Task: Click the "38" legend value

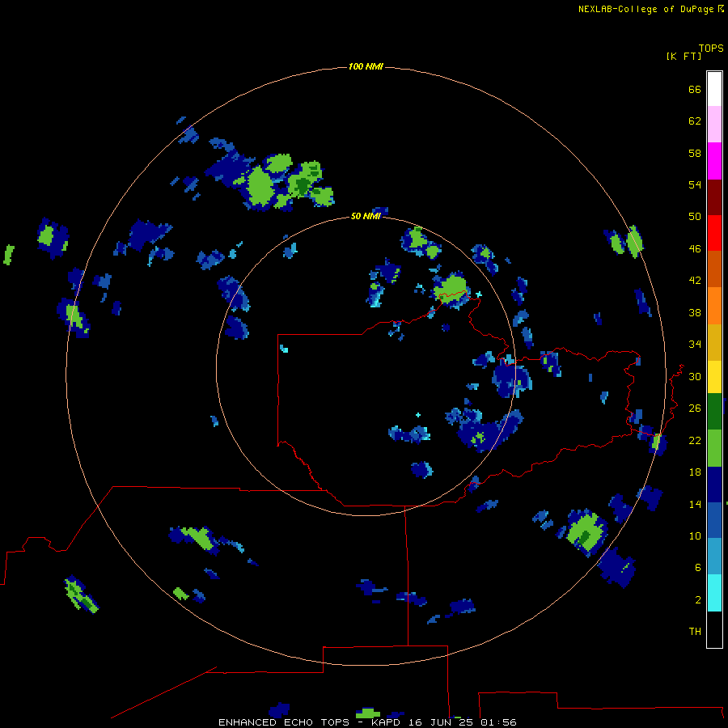Action: [x=695, y=312]
